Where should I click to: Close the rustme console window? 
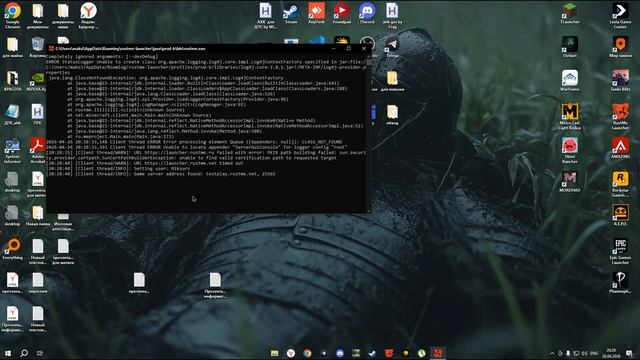tap(364, 48)
